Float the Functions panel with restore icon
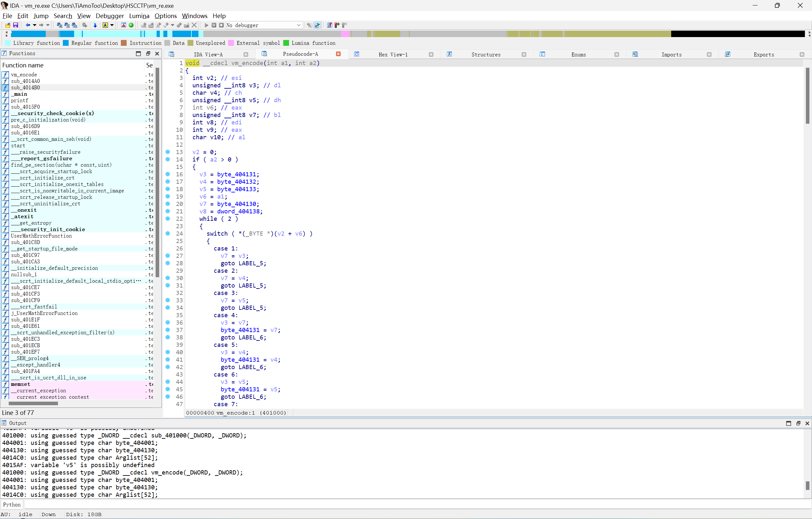Viewport: 812px width, 519px height. [148, 53]
